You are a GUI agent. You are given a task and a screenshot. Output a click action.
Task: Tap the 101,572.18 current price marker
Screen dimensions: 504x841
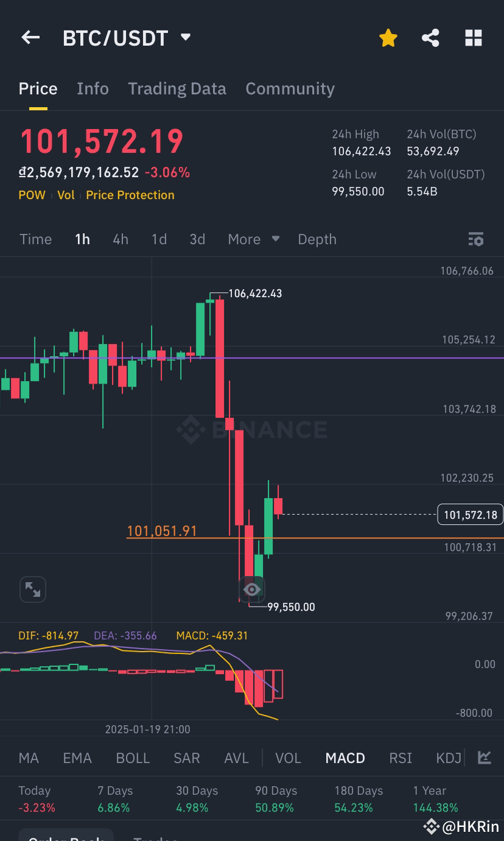471,515
